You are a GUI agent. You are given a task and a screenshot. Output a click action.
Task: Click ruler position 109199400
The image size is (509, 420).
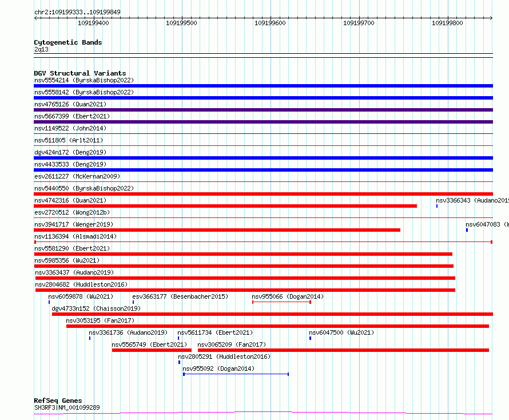tap(93, 23)
